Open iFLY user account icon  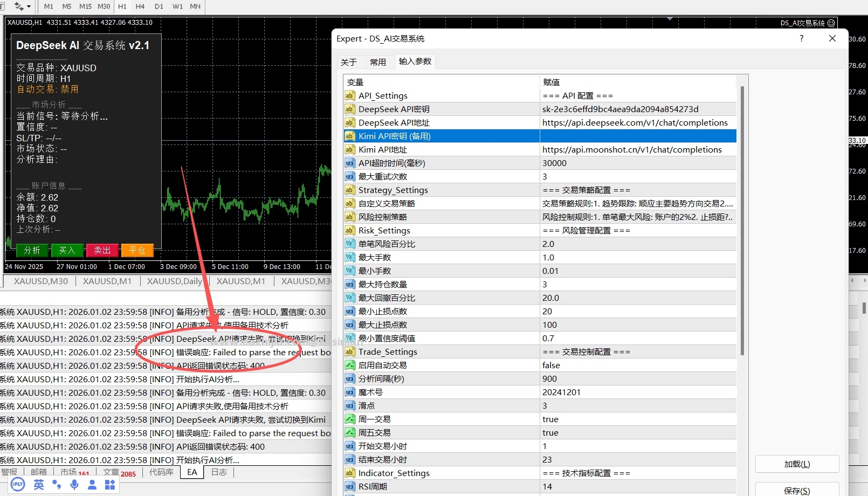(92, 485)
